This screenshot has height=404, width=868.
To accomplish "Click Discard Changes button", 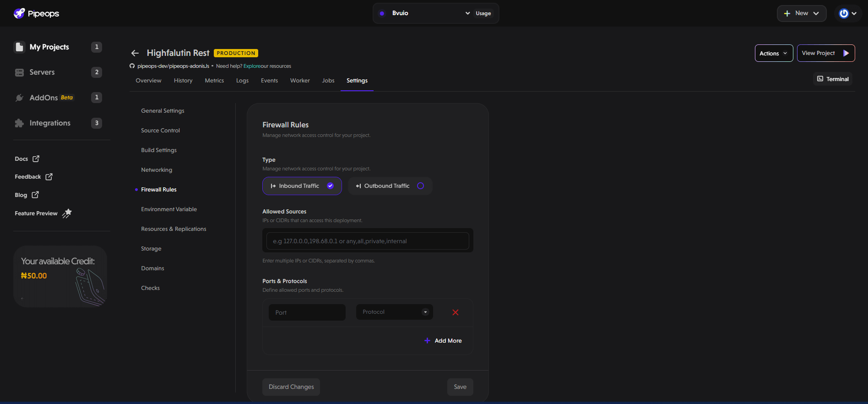I will click(291, 387).
